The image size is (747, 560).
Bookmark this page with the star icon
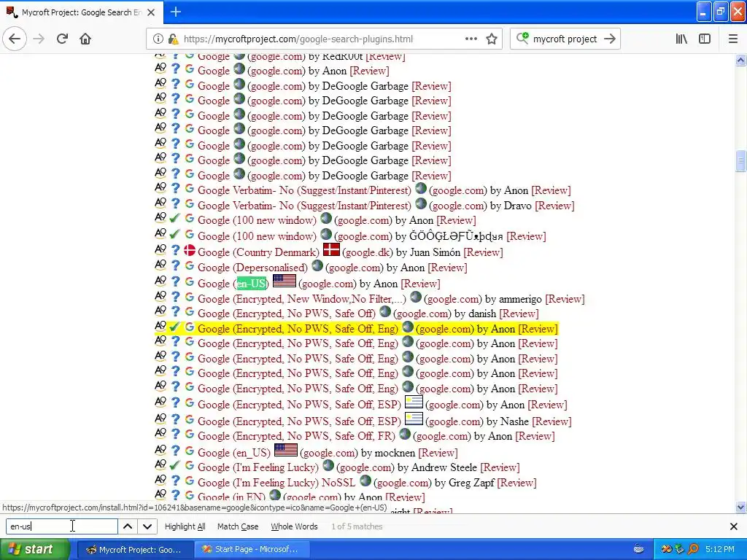492,39
